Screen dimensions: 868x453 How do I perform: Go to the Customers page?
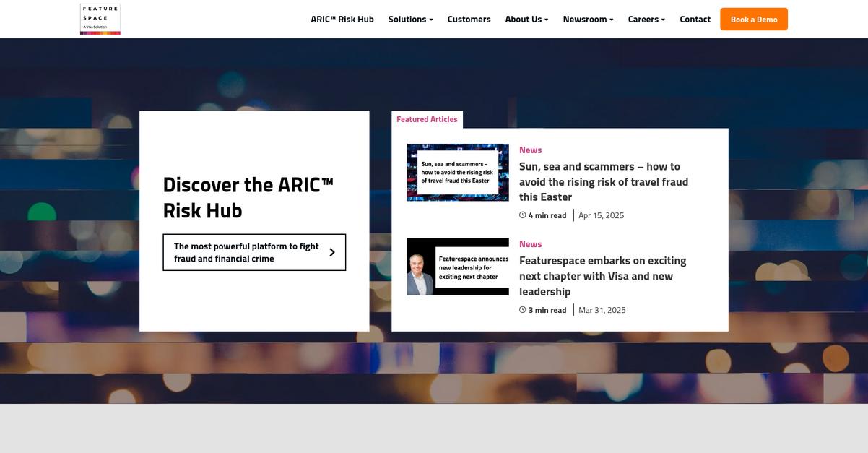tap(469, 20)
